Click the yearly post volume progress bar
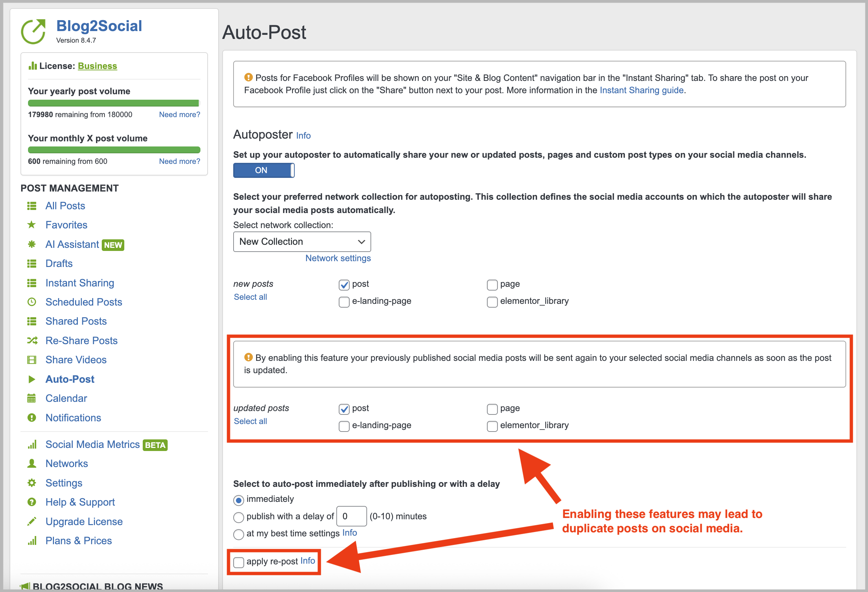 (114, 103)
